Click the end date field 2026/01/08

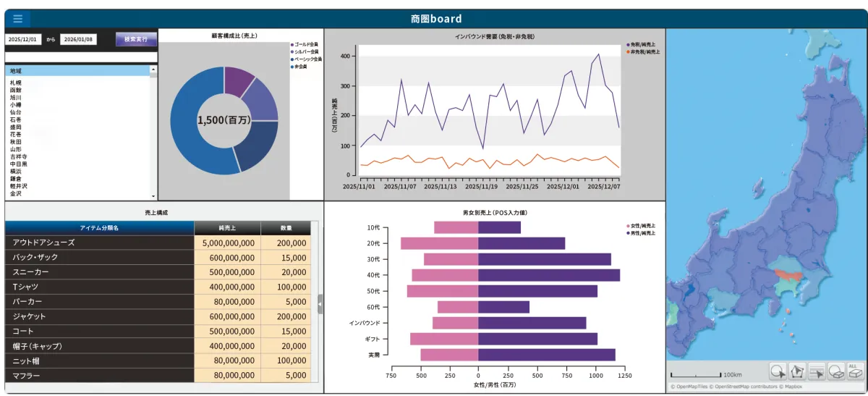click(x=78, y=40)
